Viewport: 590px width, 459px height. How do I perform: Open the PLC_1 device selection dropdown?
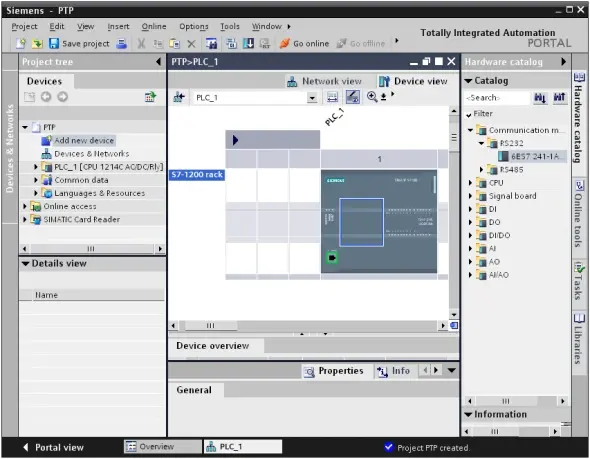coord(312,98)
